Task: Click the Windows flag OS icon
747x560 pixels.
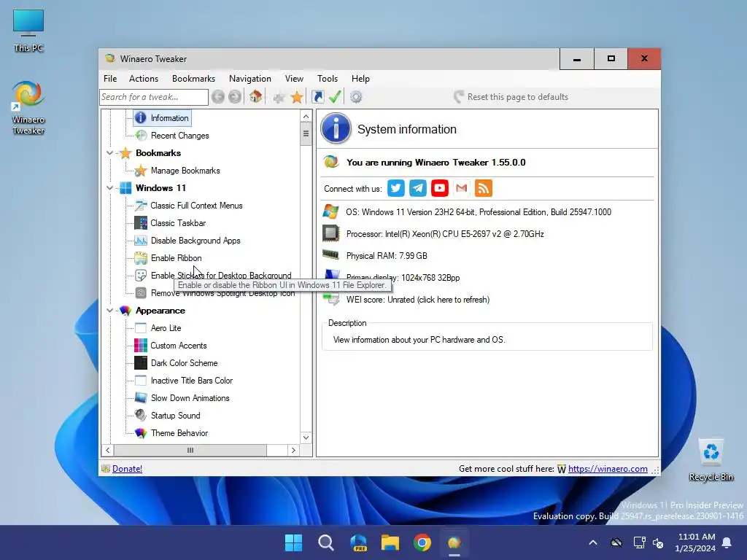Action: (x=330, y=211)
